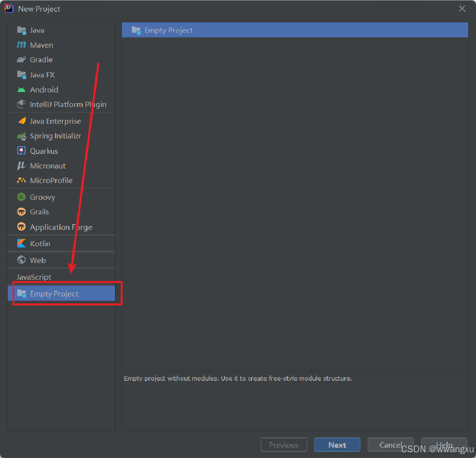This screenshot has width=476, height=458.
Task: Click the Kotlin logo icon
Action: (x=21, y=244)
